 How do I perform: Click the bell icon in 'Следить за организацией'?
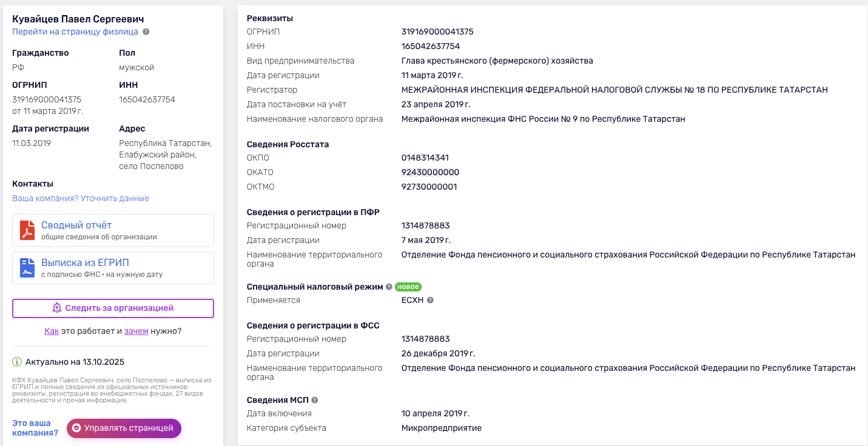(57, 308)
